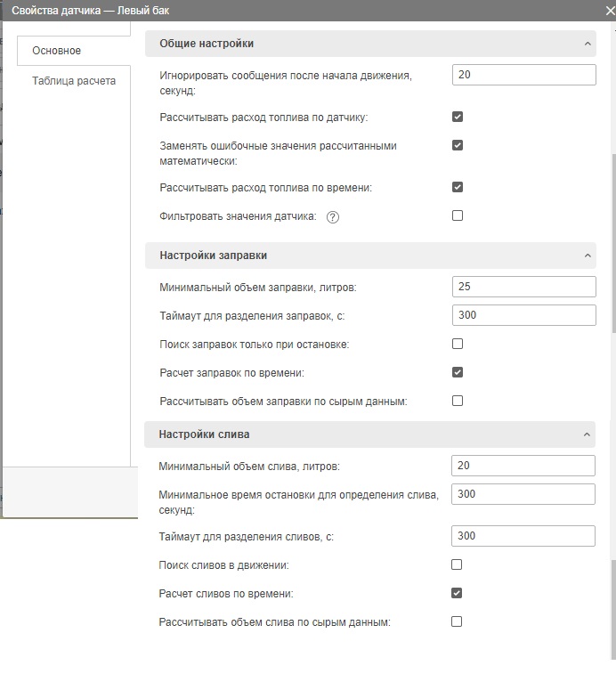The height and width of the screenshot is (690, 616).
Task: Disable 'Заменять ошибочные значения рассчитанными математически'
Action: [x=458, y=145]
